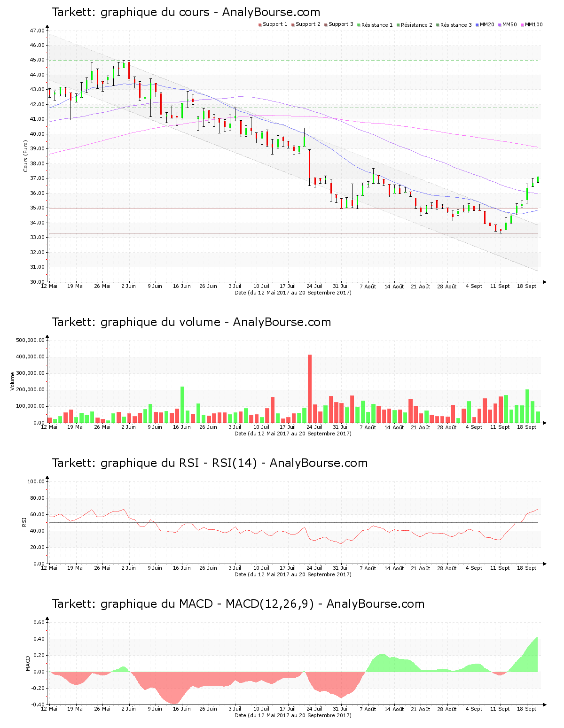Select the Résistance 1 legend label

pos(377,25)
